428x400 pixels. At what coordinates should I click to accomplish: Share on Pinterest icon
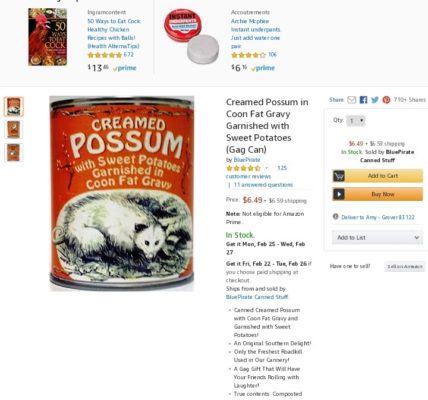[386, 100]
